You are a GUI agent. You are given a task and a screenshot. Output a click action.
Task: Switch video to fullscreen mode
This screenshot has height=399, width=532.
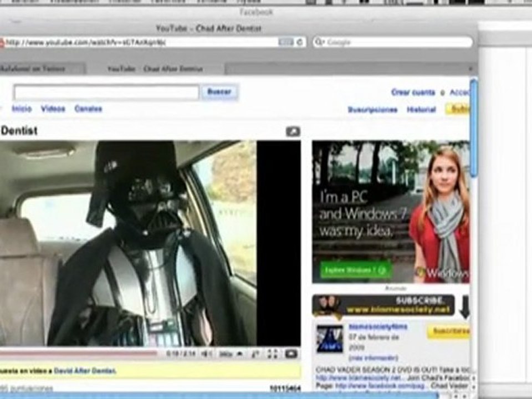pos(273,354)
